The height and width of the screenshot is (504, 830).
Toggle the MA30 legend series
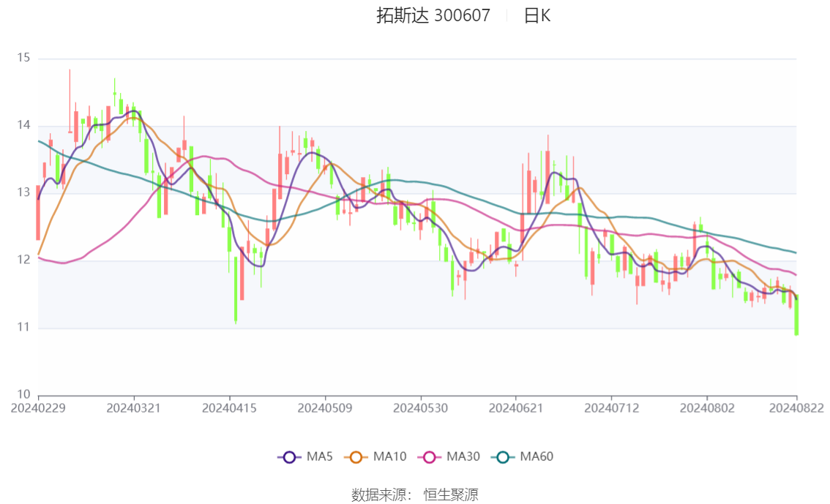[x=449, y=457]
